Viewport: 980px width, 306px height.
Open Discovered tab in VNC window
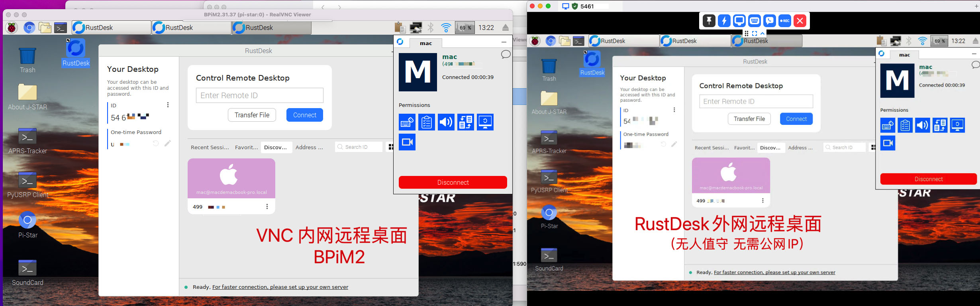coord(276,147)
